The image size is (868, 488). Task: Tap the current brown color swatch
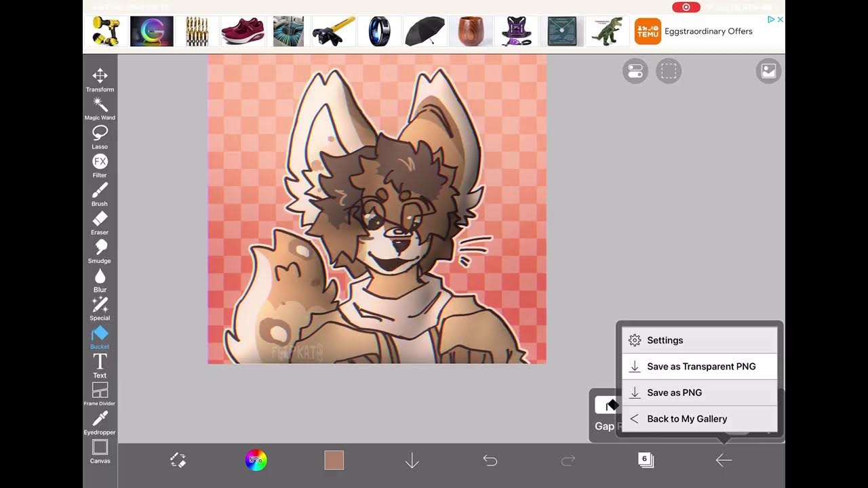click(x=334, y=460)
